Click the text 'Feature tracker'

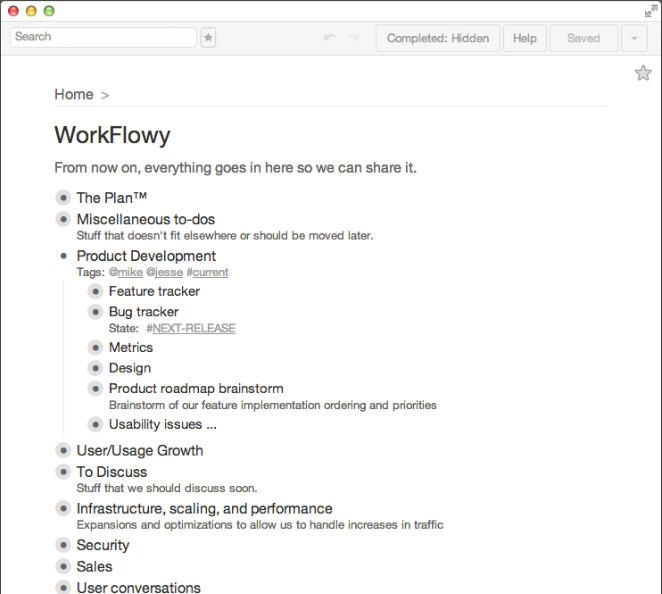click(x=154, y=291)
